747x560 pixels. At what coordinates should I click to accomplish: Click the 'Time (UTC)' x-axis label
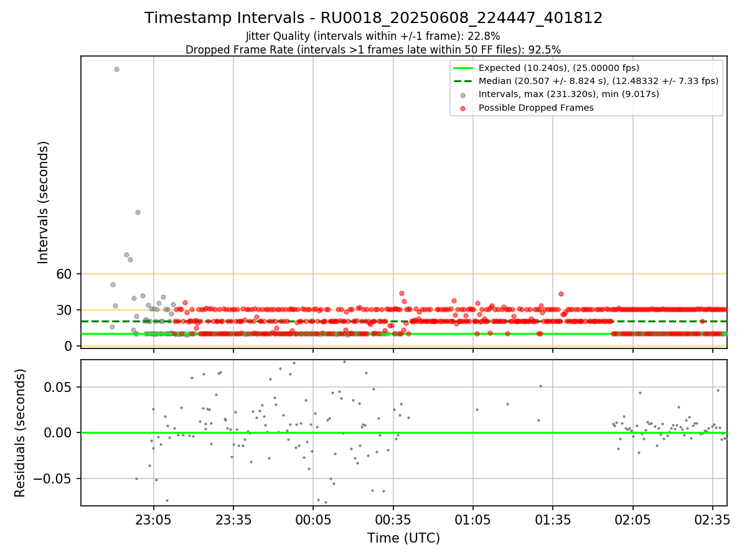coord(403,538)
